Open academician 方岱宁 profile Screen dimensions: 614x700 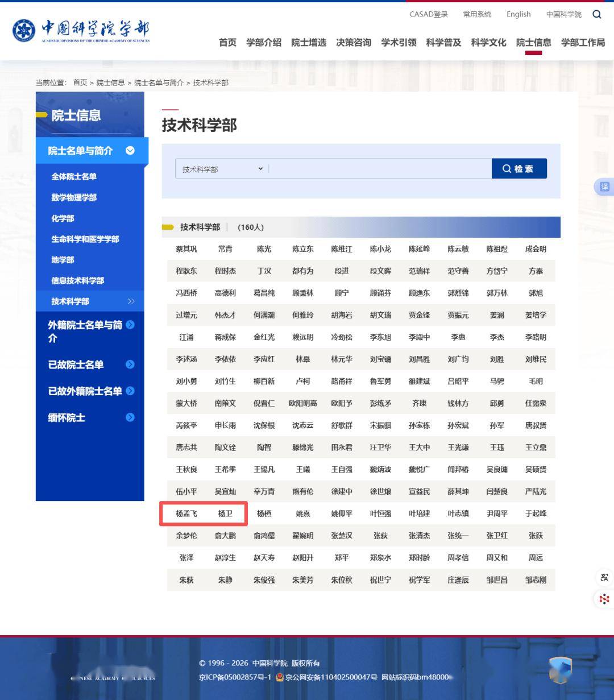pos(497,271)
